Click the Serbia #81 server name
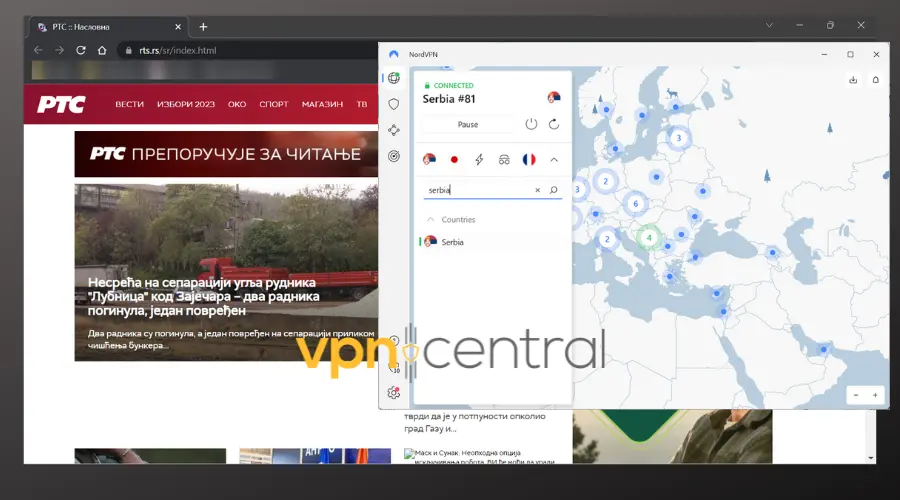The image size is (900, 500). (x=449, y=99)
